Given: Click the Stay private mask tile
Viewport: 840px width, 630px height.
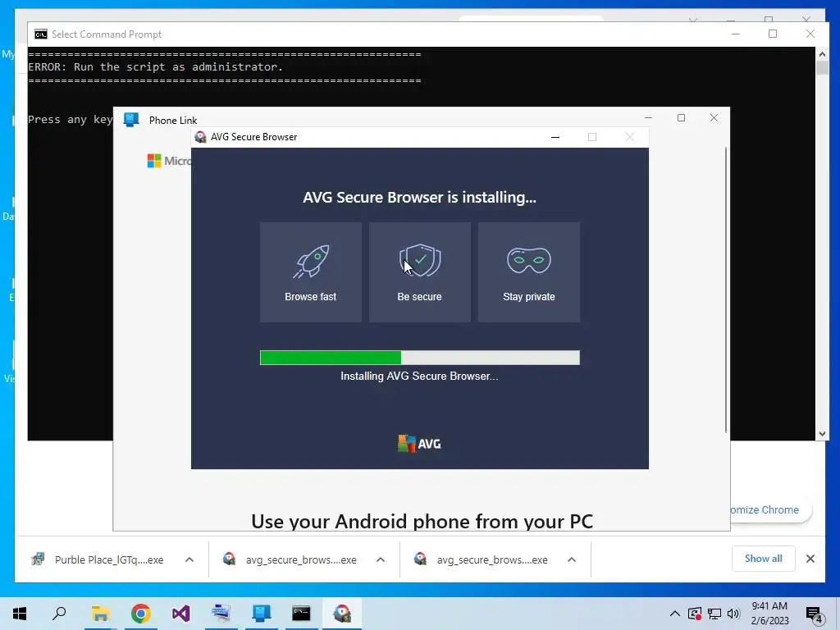Looking at the screenshot, I should [x=529, y=272].
